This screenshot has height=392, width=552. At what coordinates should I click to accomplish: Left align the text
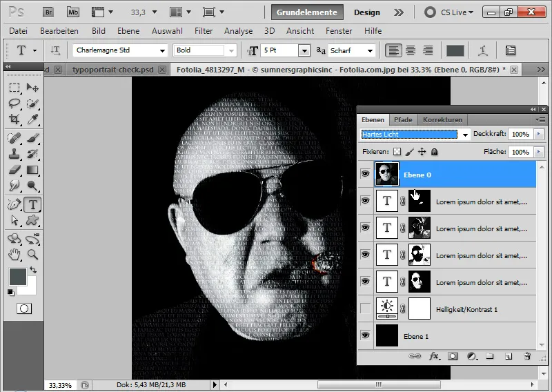coord(393,50)
